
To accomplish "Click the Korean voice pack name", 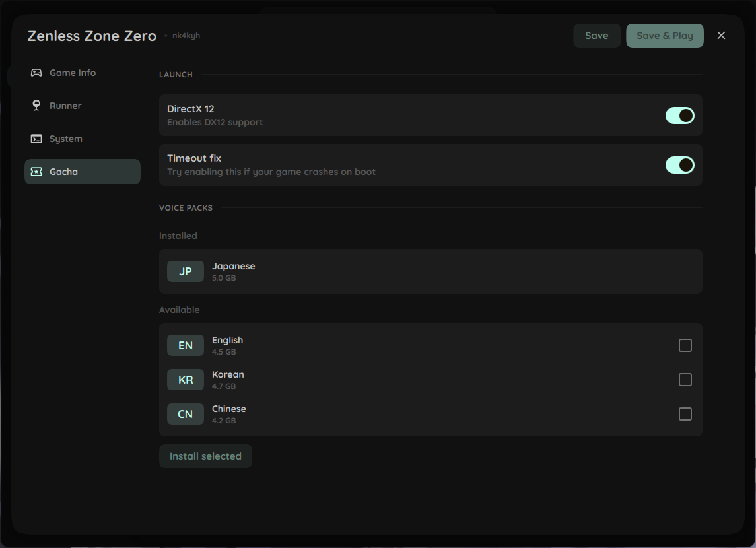I will 228,374.
